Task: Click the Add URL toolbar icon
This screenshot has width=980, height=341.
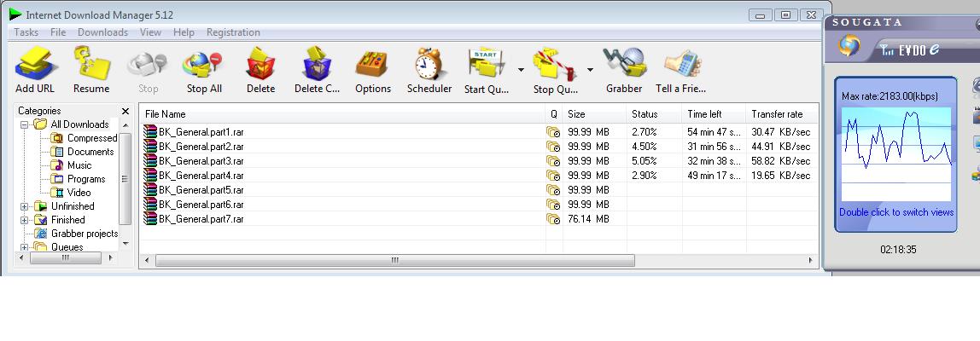Action: [35, 64]
